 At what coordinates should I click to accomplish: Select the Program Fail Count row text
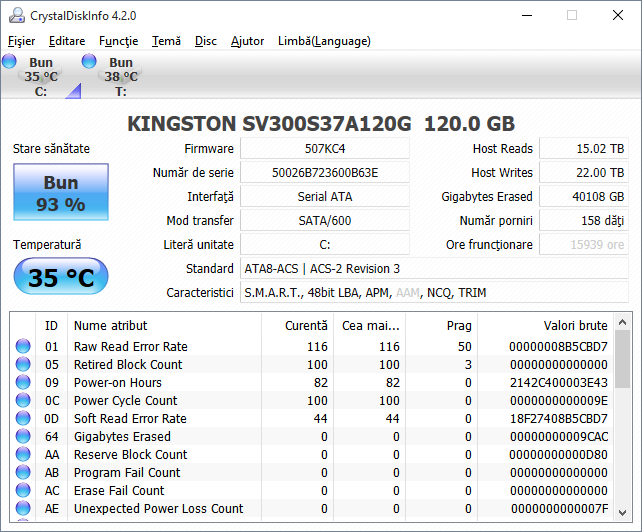click(127, 473)
